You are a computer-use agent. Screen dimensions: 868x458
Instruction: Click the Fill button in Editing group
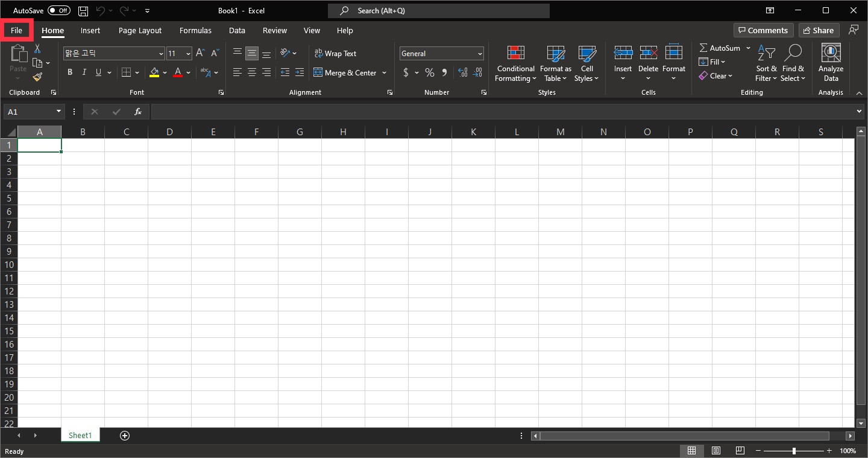tap(712, 62)
